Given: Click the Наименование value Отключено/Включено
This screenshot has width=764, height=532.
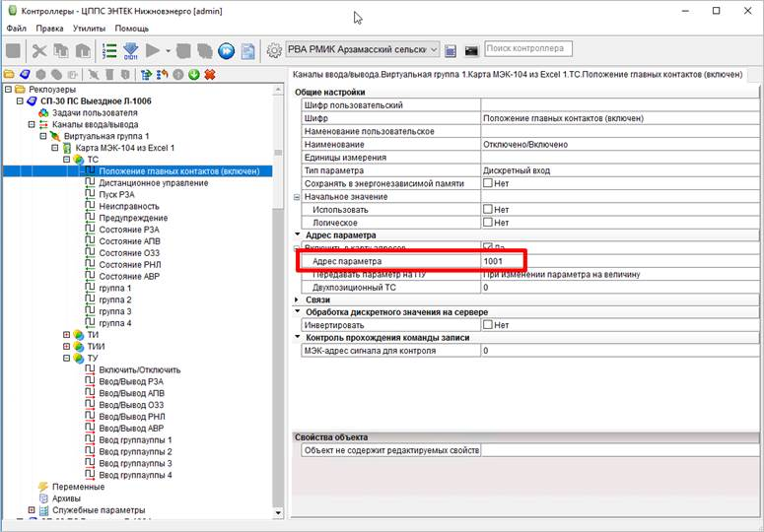Looking at the screenshot, I should click(525, 145).
